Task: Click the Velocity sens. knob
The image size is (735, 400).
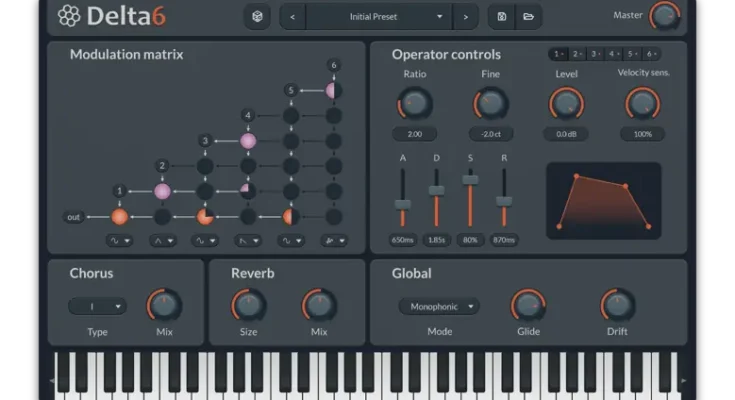Action: point(642,104)
